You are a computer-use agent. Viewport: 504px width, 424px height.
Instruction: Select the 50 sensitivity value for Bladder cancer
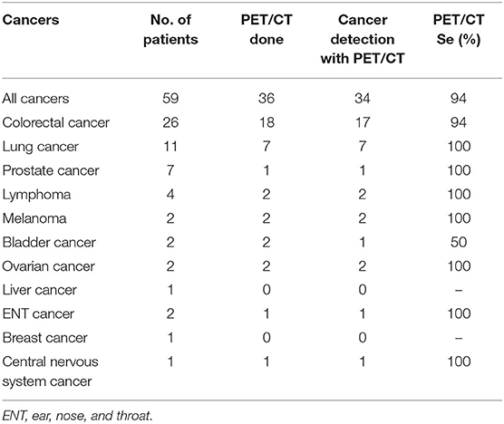[x=459, y=242]
